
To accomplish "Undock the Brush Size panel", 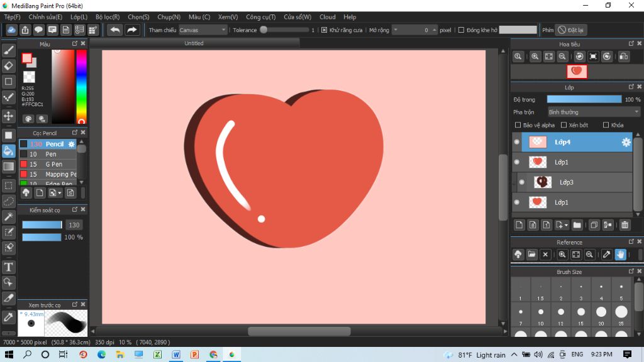I will (631, 271).
